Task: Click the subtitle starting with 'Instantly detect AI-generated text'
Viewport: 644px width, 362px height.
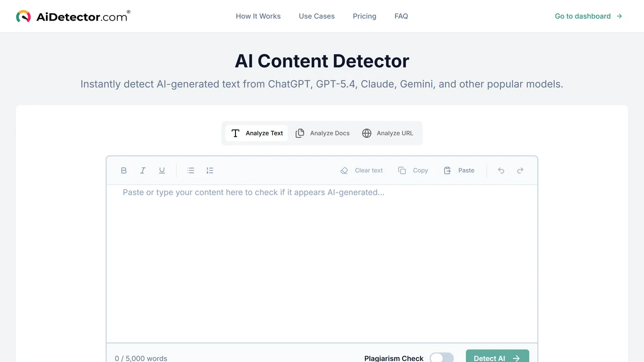Action: (x=322, y=84)
